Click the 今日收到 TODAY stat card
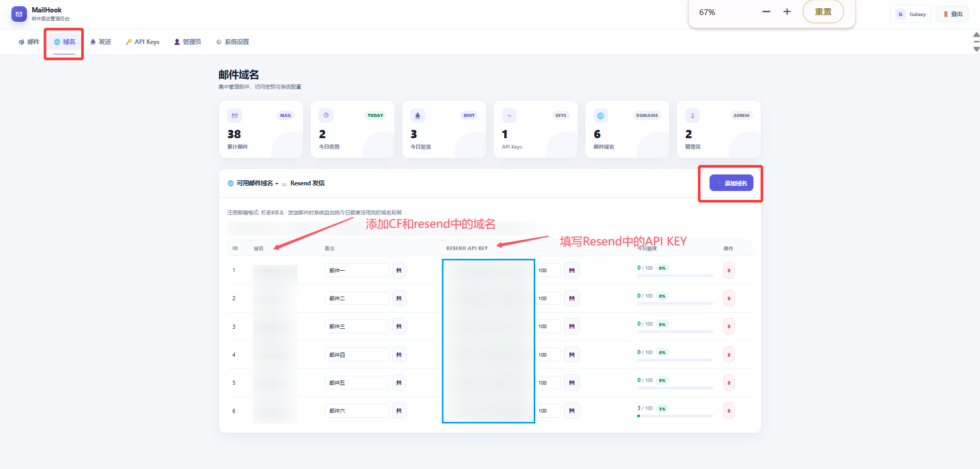The width and height of the screenshot is (980, 469). point(353,129)
